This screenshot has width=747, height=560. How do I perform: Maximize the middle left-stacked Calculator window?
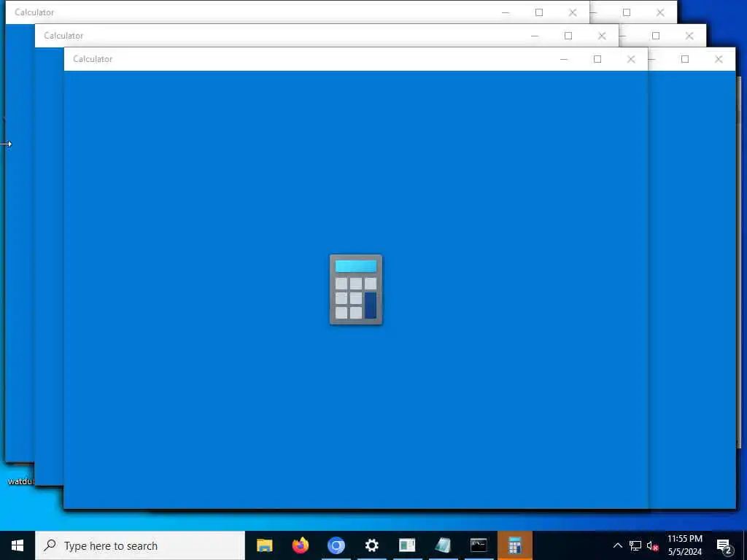(568, 36)
